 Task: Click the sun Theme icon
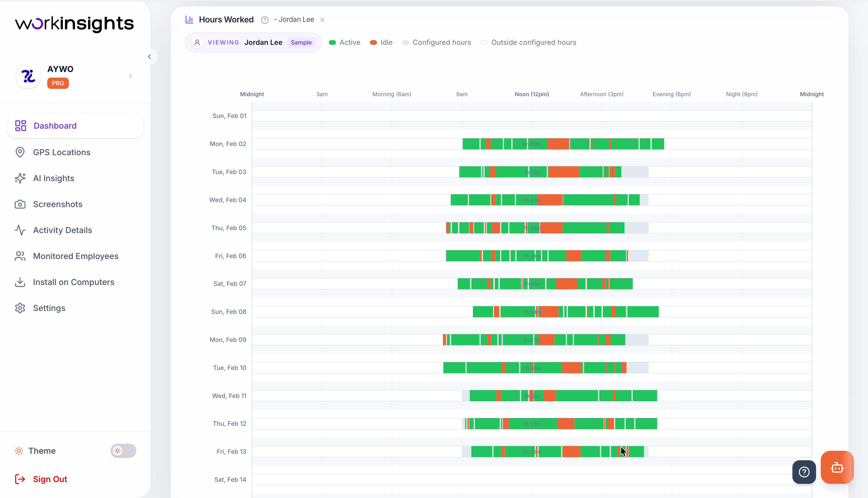pyautogui.click(x=19, y=451)
